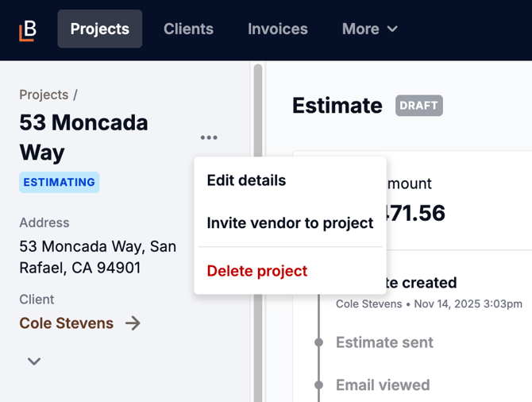
Task: Go to the Clients tab
Action: point(188,29)
